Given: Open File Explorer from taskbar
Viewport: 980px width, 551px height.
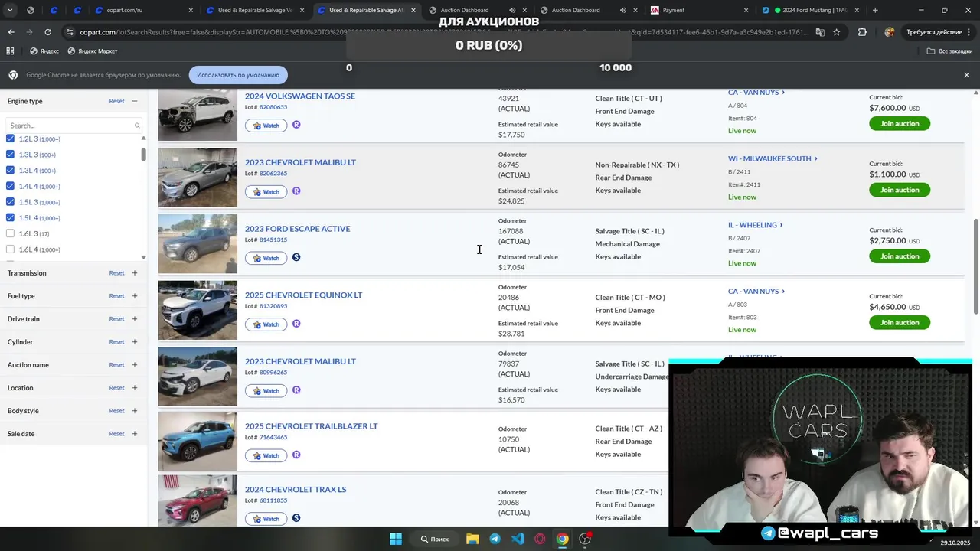Looking at the screenshot, I should 472,539.
